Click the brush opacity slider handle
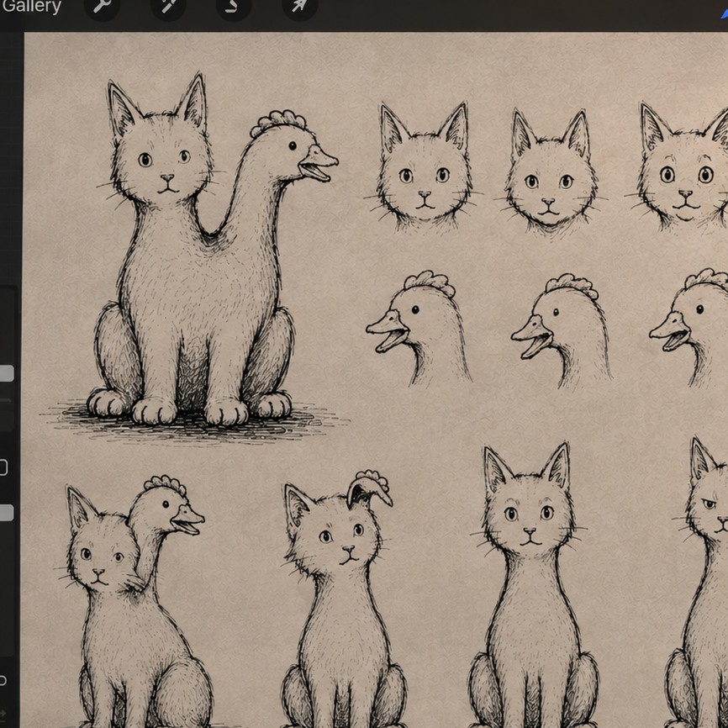728x728 pixels. [x=6, y=513]
